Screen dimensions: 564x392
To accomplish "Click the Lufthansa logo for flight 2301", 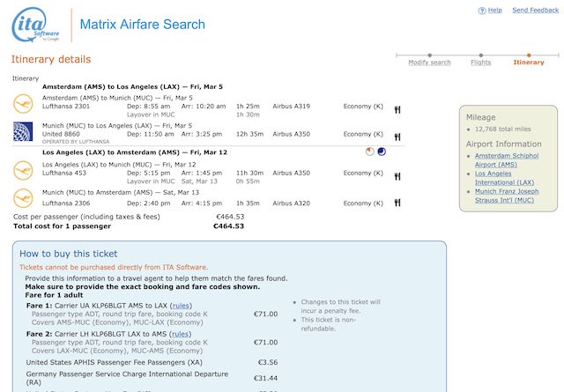I will [23, 104].
